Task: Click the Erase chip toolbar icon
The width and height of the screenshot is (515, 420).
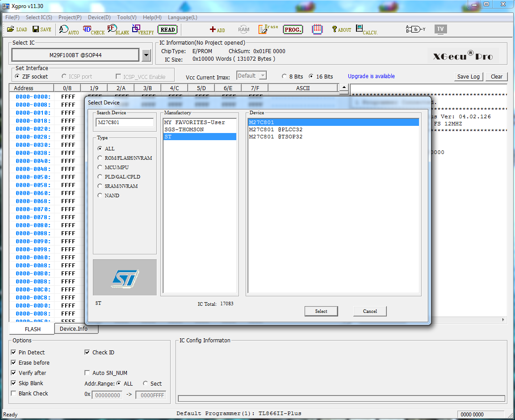Action: 268,29
